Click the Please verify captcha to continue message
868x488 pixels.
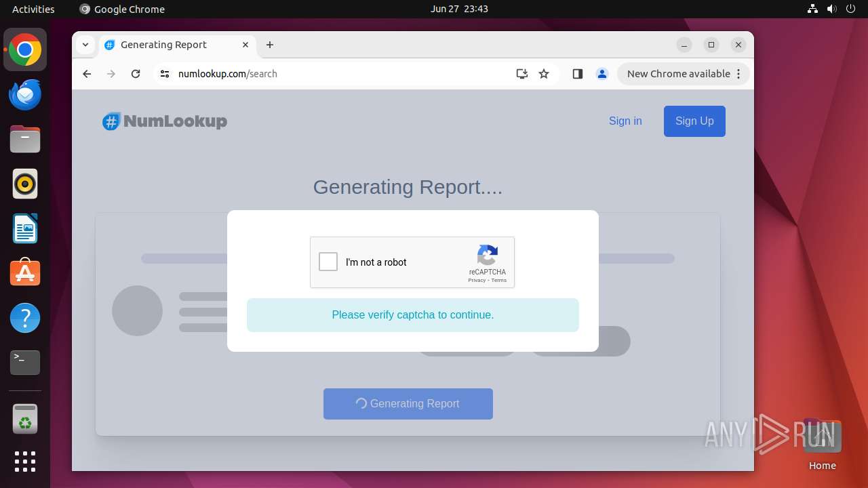click(413, 315)
